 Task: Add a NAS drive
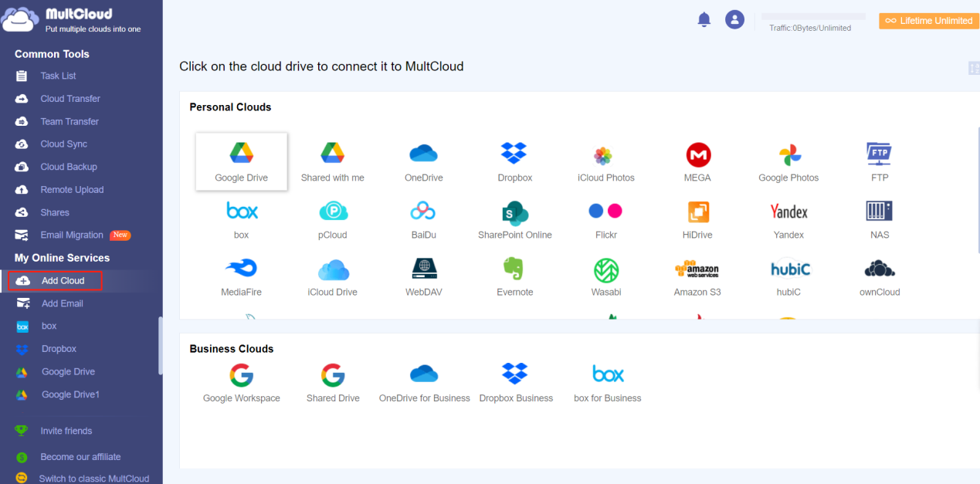[880, 219]
